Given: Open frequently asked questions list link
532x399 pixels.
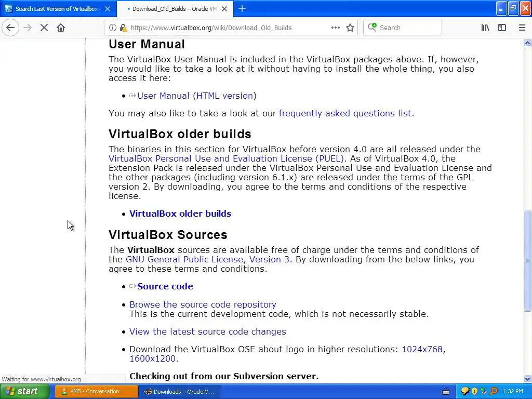Looking at the screenshot, I should point(345,113).
